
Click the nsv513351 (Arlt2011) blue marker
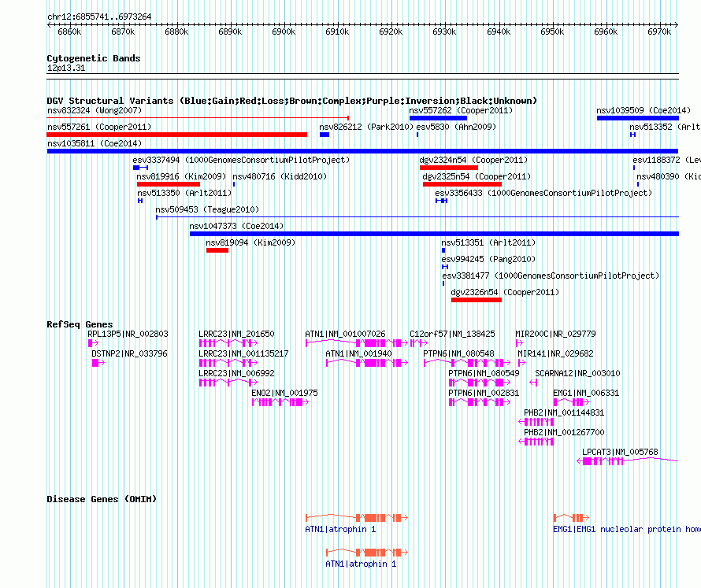pos(443,250)
